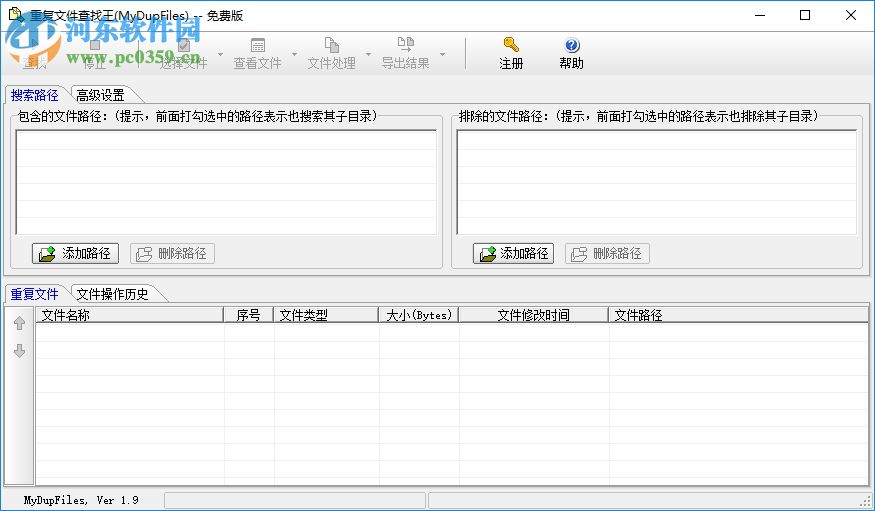This screenshot has height=511, width=875.
Task: Close the MyDupFiles window
Action: [850, 16]
